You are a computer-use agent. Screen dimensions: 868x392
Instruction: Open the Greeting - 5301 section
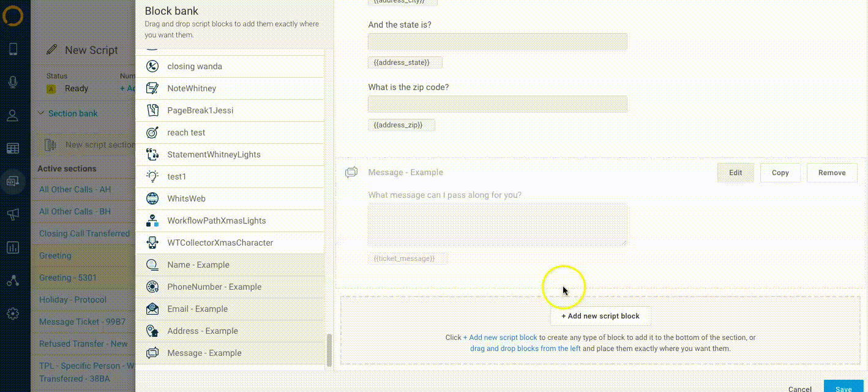tap(68, 277)
